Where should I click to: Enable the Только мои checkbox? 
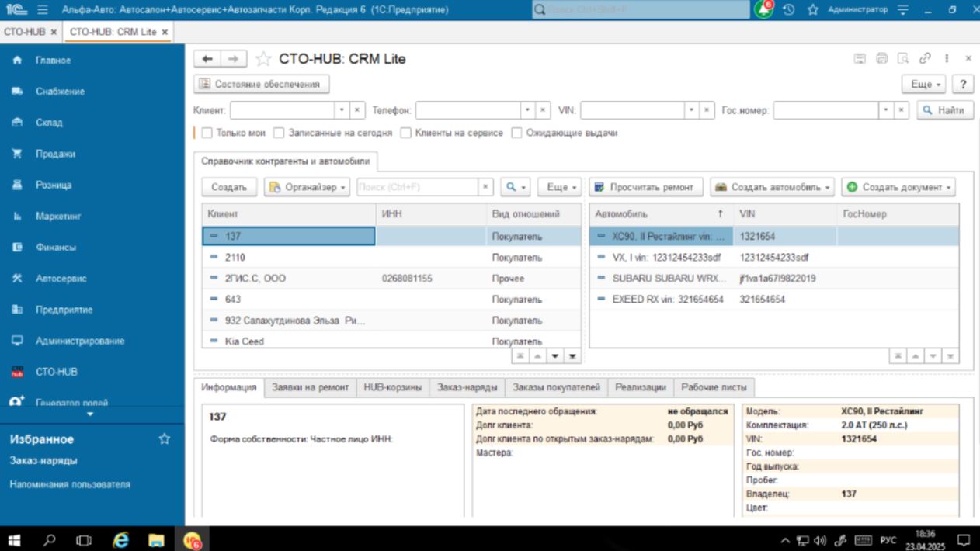pos(207,133)
